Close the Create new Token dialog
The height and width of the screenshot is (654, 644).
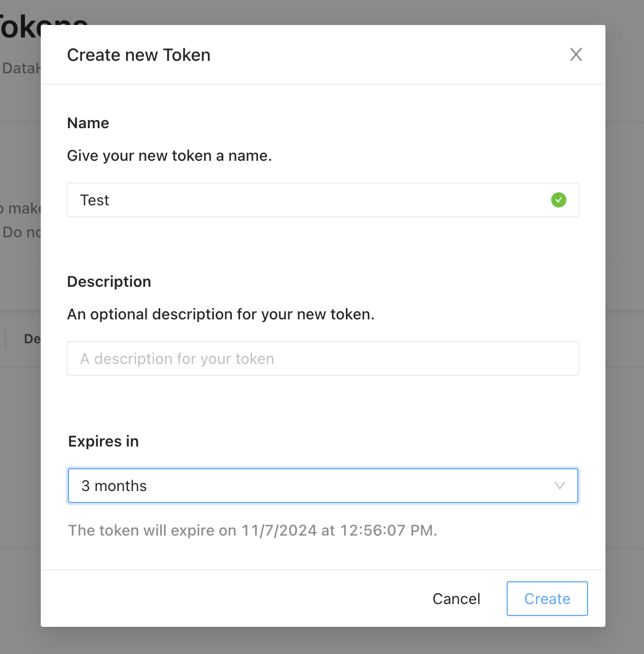(x=576, y=54)
